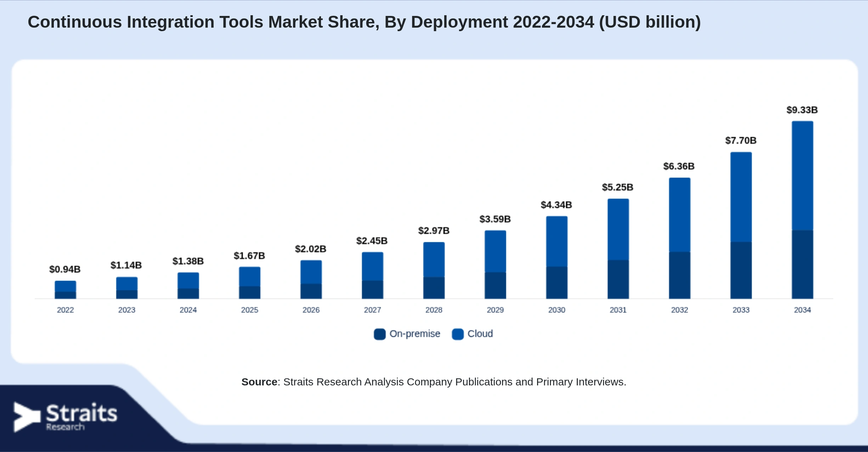
Task: Click the Cloud legend color swatch
Action: click(458, 334)
